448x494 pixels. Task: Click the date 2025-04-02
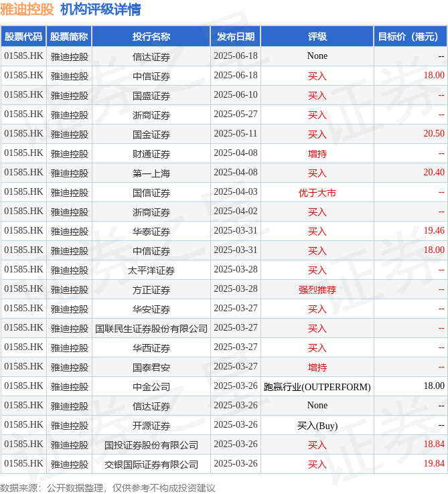click(236, 211)
